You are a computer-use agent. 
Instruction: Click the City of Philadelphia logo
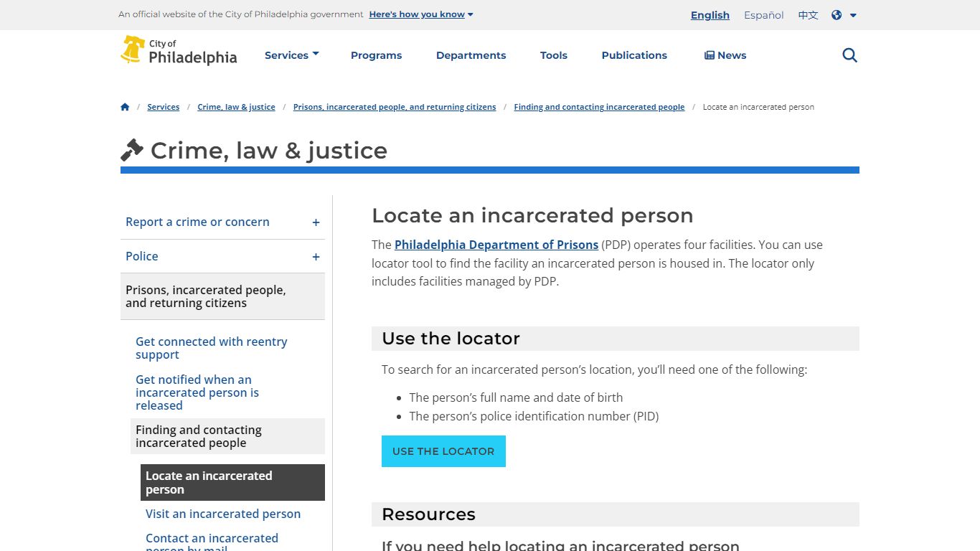click(x=179, y=51)
